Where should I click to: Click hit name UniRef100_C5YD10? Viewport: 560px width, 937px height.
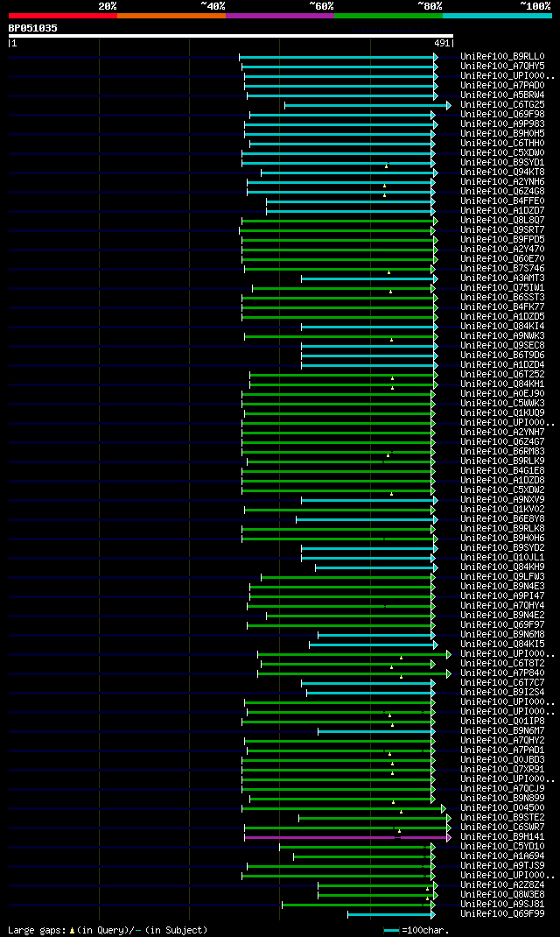click(x=502, y=846)
